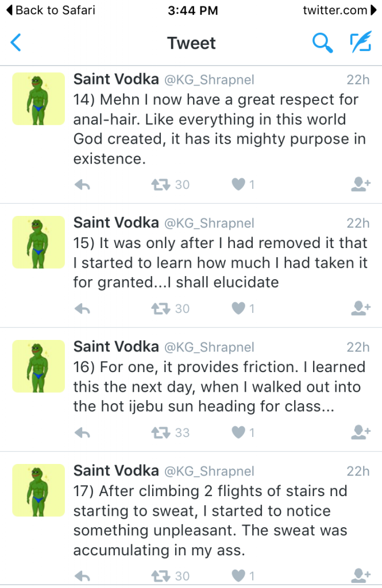382x588 pixels.
Task: Tap @KG_Shrapnel handle on tweet 16
Action: point(209,347)
